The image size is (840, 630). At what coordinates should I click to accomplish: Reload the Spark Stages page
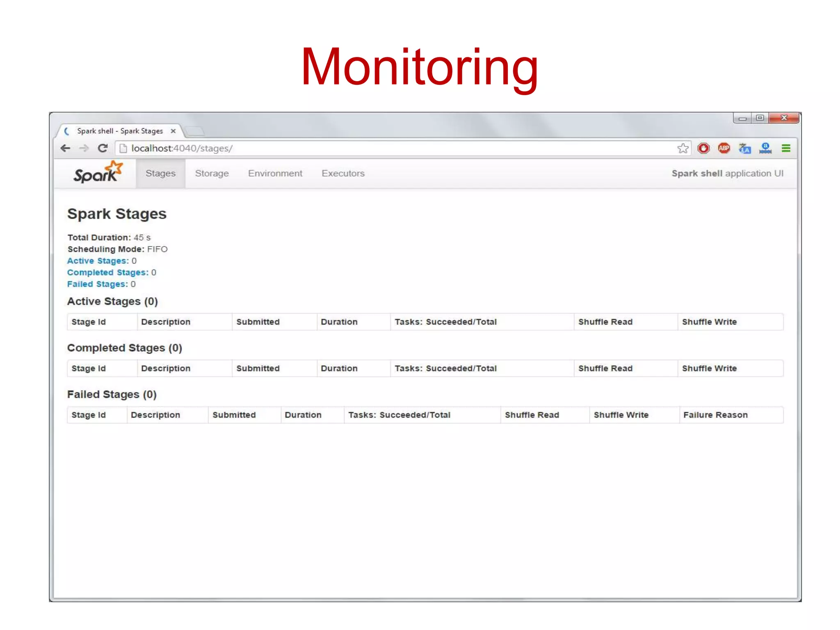click(103, 148)
